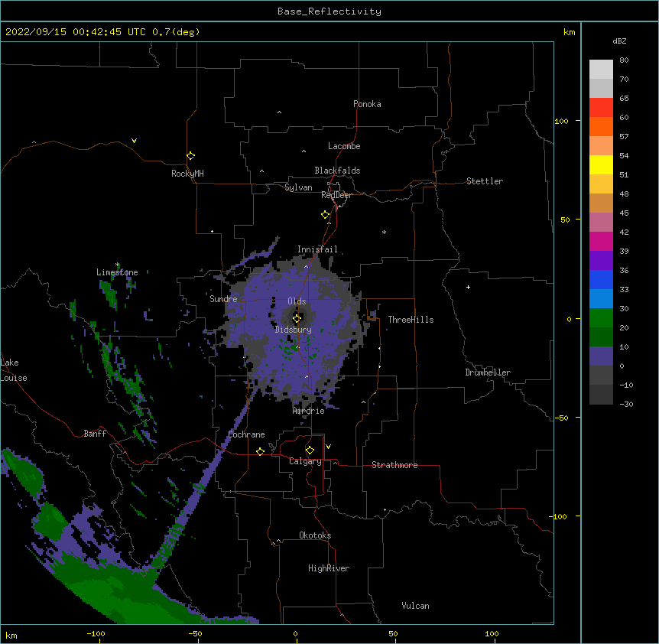Viewport: 659px width, 644px height.
Task: Pick the violet swatch between 39 and 36
Action: (x=601, y=261)
